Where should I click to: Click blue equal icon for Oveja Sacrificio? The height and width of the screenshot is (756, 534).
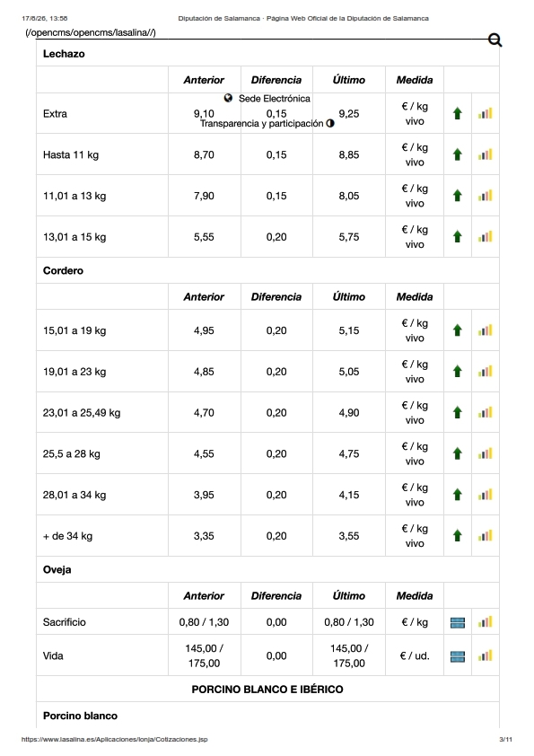tap(458, 622)
